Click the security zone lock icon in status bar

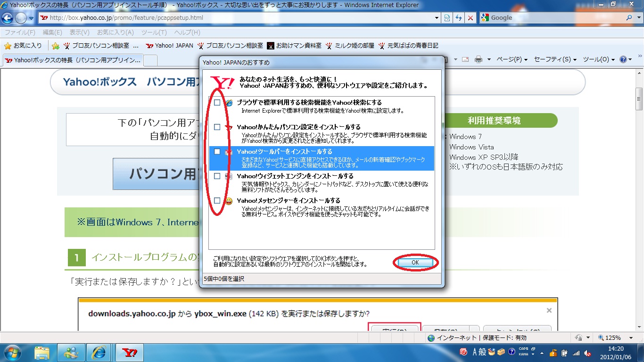click(578, 338)
